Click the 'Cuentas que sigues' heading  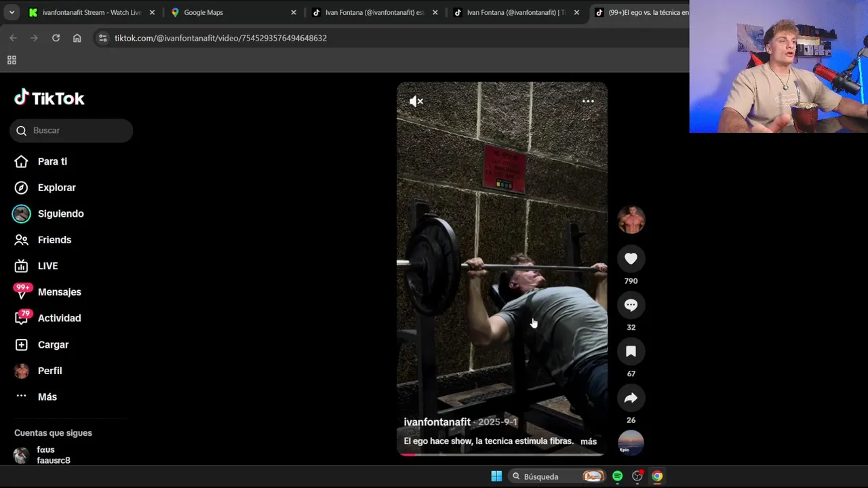pyautogui.click(x=53, y=433)
